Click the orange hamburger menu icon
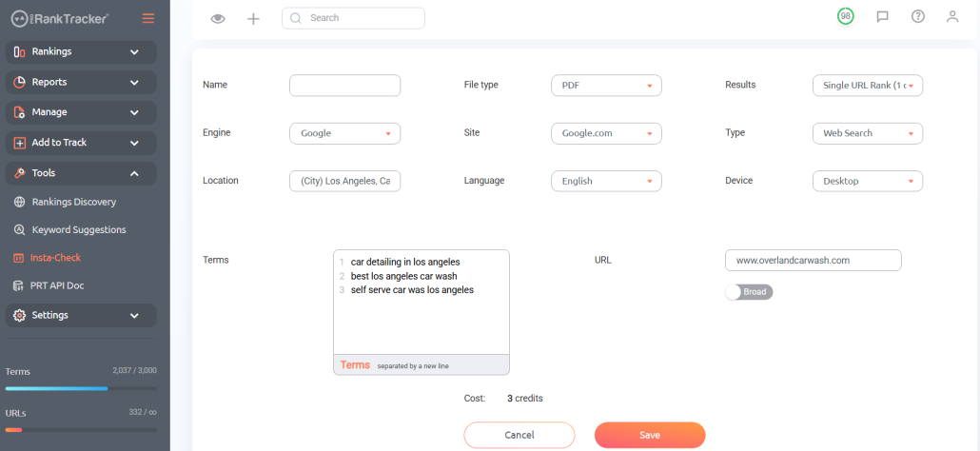This screenshot has height=451, width=980. tap(148, 19)
